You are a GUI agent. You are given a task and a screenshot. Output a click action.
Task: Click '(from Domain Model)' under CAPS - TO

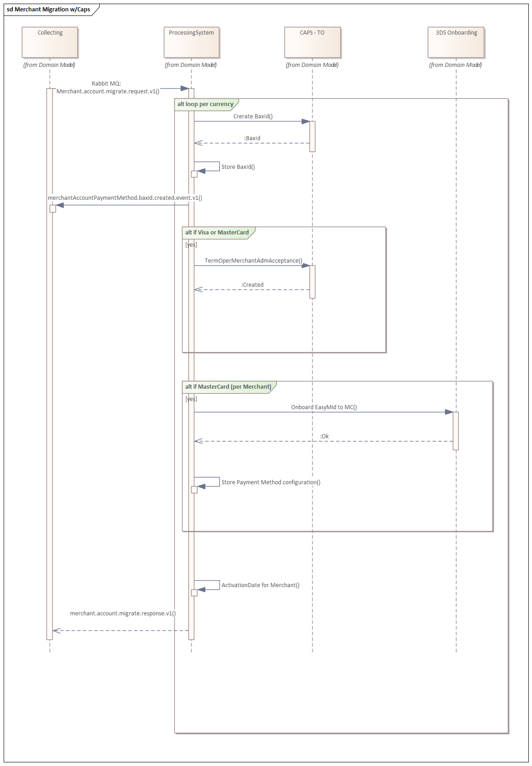coord(312,65)
